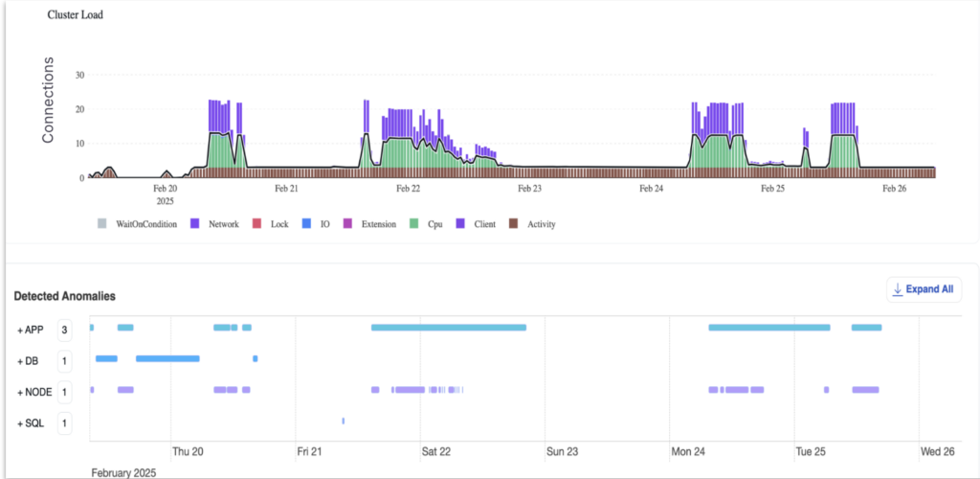Toggle the WaitOnCondition legend series
Image resolution: width=980 pixels, height=479 pixels.
138,224
